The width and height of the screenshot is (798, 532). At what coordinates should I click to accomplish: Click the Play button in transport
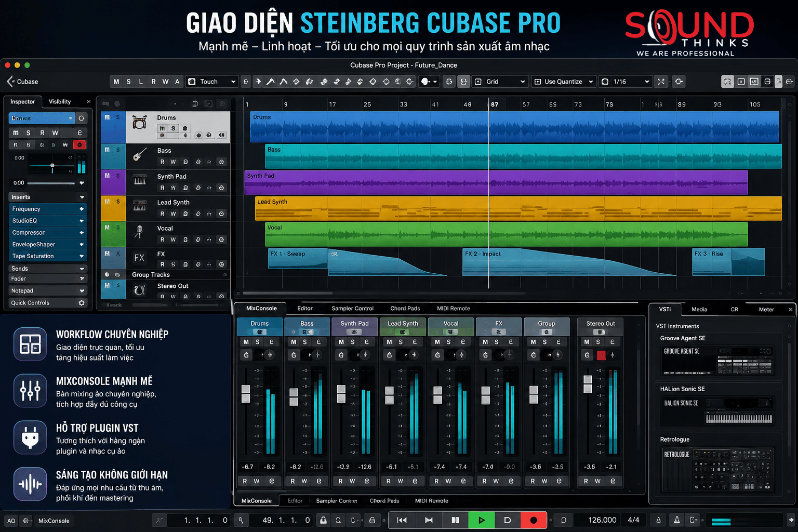click(481, 520)
